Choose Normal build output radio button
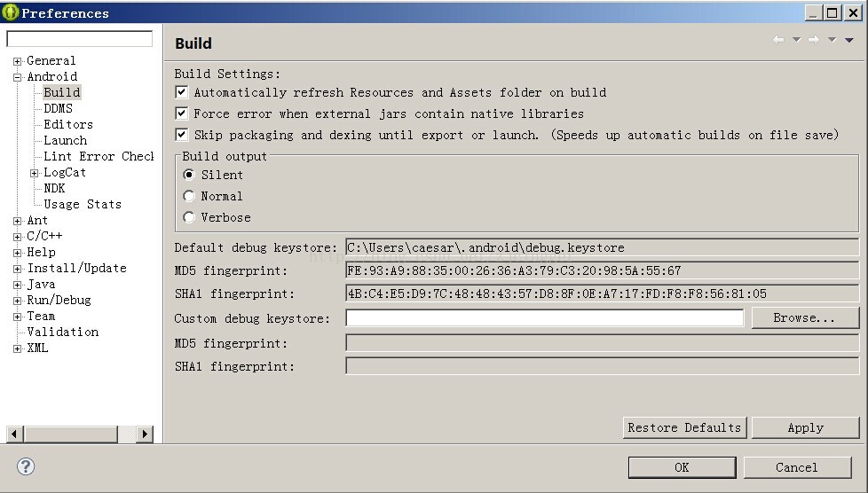Screen dimensions: 868x493 pyautogui.click(x=189, y=196)
